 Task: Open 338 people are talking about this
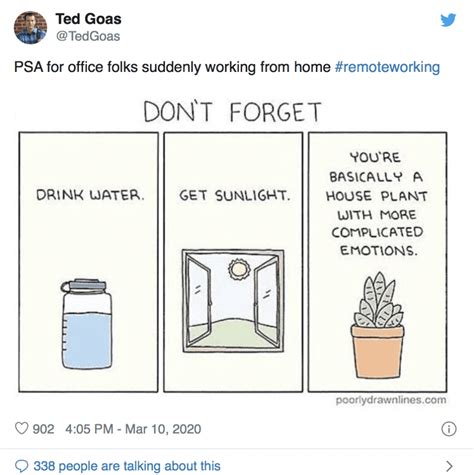coord(127,466)
